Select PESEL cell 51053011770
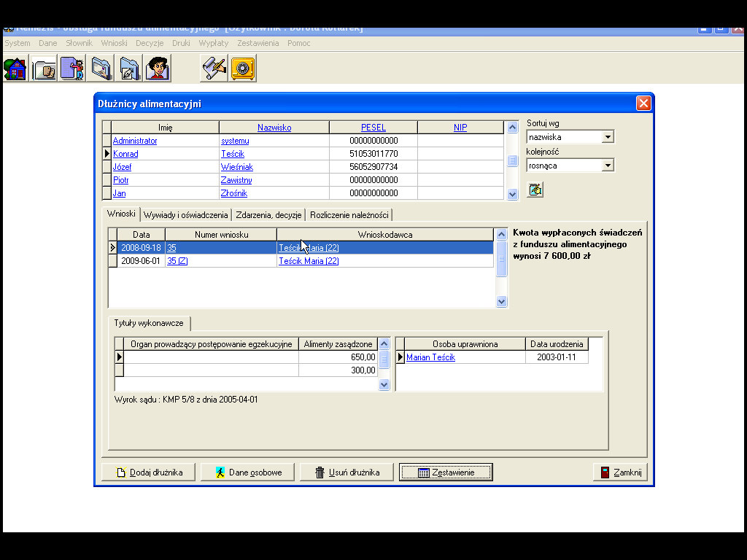Screen dimensions: 747x560 [x=373, y=155]
